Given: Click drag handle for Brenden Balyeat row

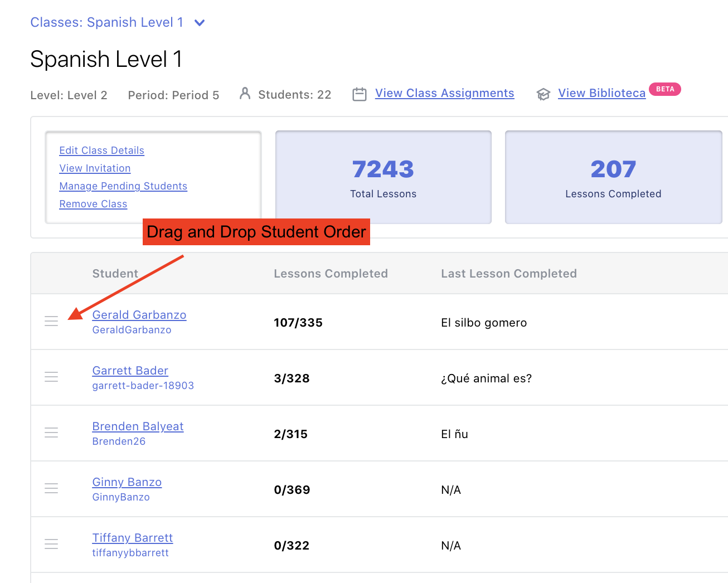Looking at the screenshot, I should tap(51, 433).
